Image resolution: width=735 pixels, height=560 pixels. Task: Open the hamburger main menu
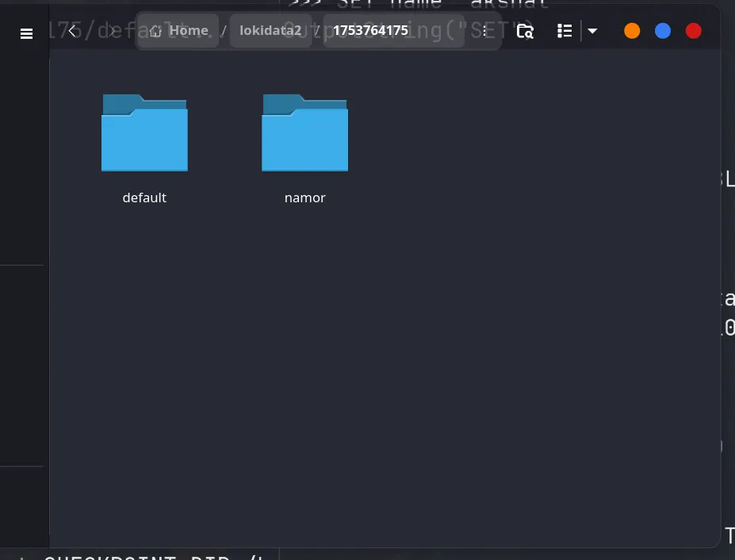pos(26,34)
